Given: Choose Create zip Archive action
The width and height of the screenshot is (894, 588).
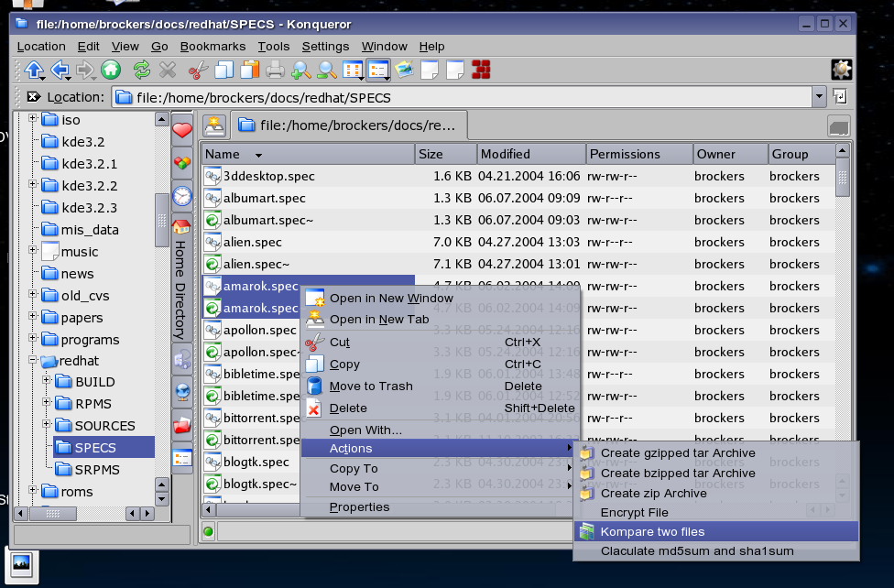Looking at the screenshot, I should tap(716, 493).
